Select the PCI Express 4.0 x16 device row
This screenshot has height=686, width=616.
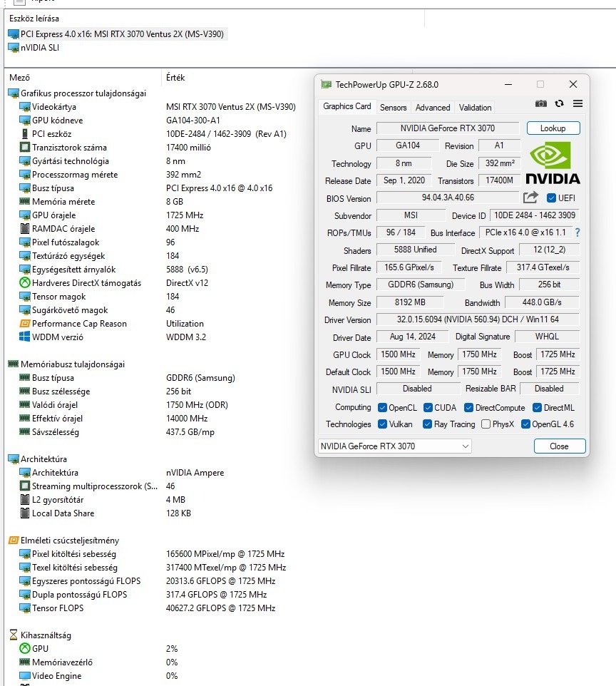[117, 34]
